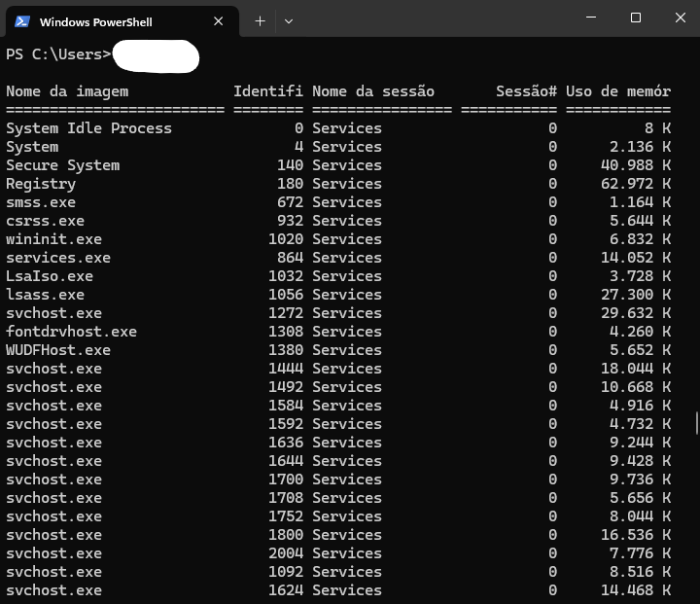
Task: Click the PID value 1592
Action: (x=286, y=424)
